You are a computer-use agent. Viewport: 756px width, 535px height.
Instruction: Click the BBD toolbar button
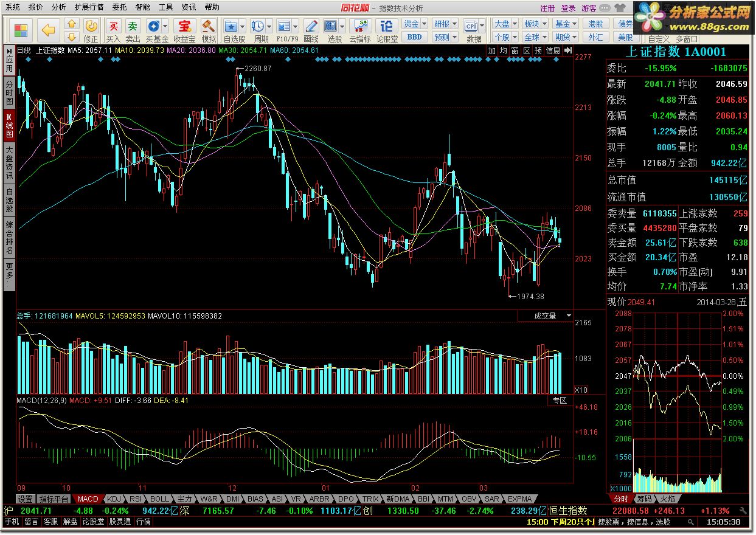(414, 36)
